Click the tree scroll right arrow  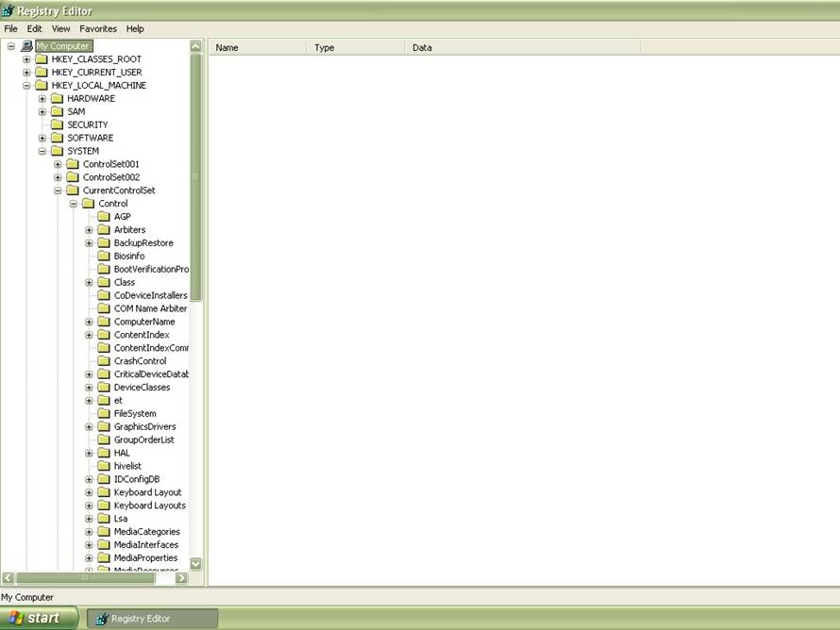tap(181, 578)
